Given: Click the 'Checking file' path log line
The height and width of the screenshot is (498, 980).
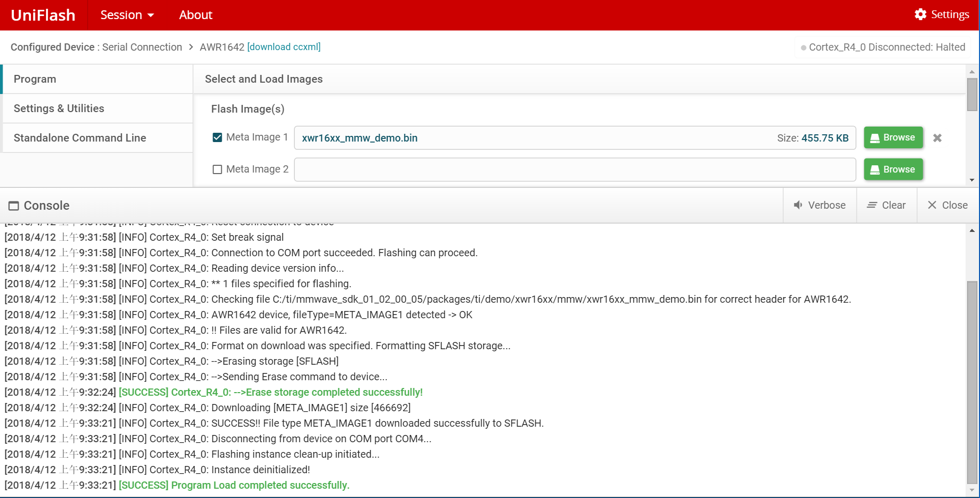Looking at the screenshot, I should 428,299.
